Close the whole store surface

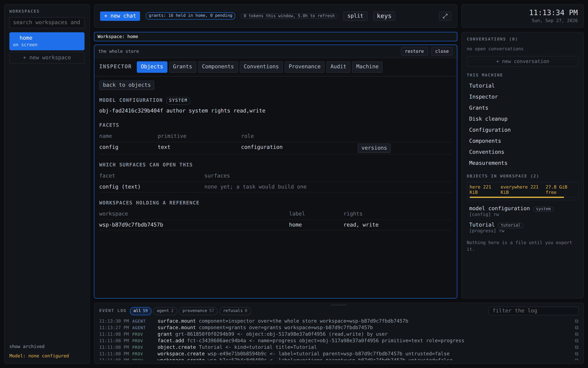coord(442,51)
